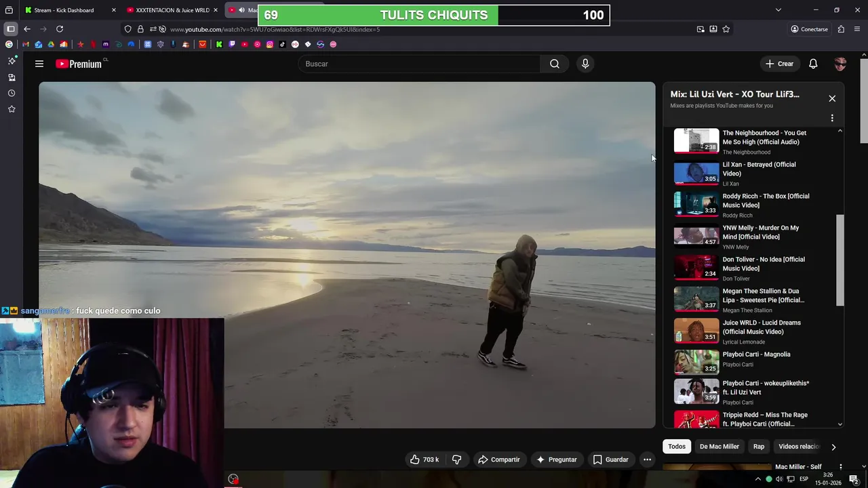
Task: Play Playboi Carti - Magnolia from playlist
Action: tap(742, 361)
